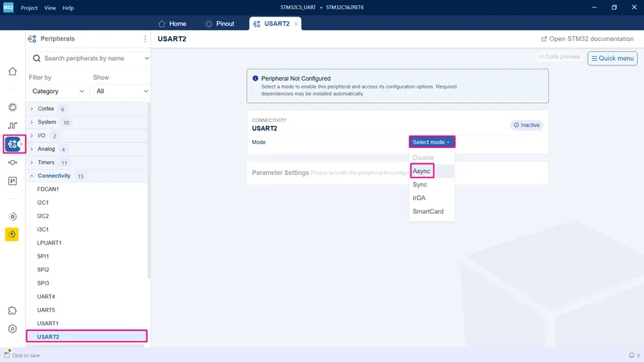This screenshot has width=644, height=362.
Task: Click the notification bell icon
Action: (631, 355)
